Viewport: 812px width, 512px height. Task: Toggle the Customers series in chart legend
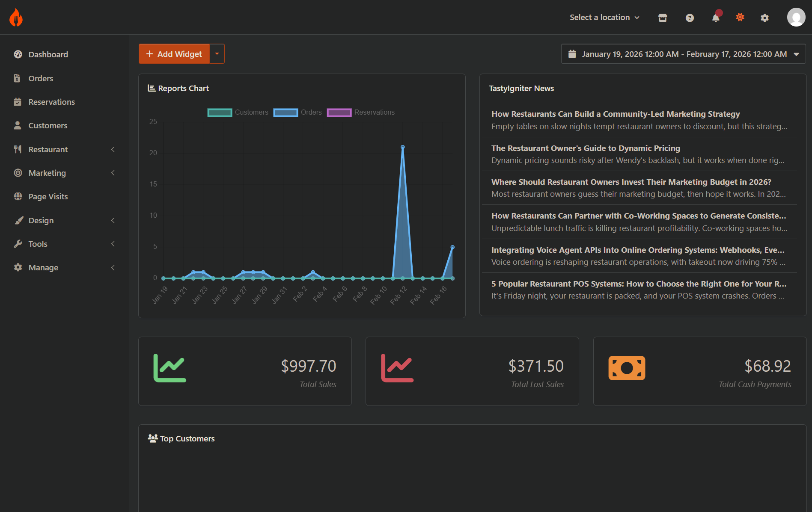click(238, 112)
